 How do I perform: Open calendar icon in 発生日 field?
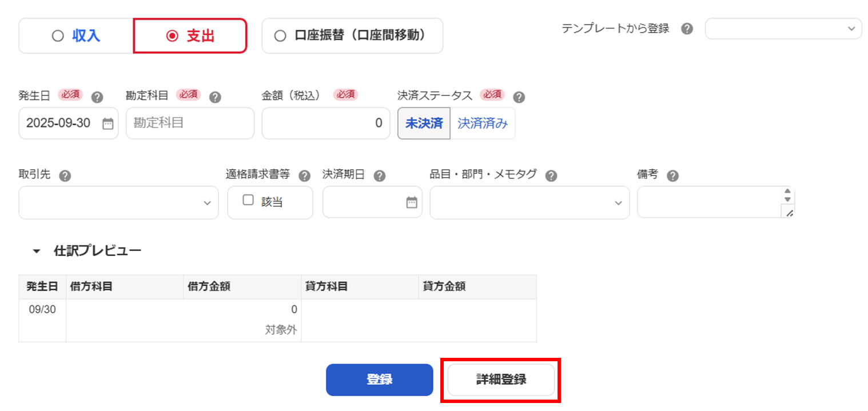[108, 123]
